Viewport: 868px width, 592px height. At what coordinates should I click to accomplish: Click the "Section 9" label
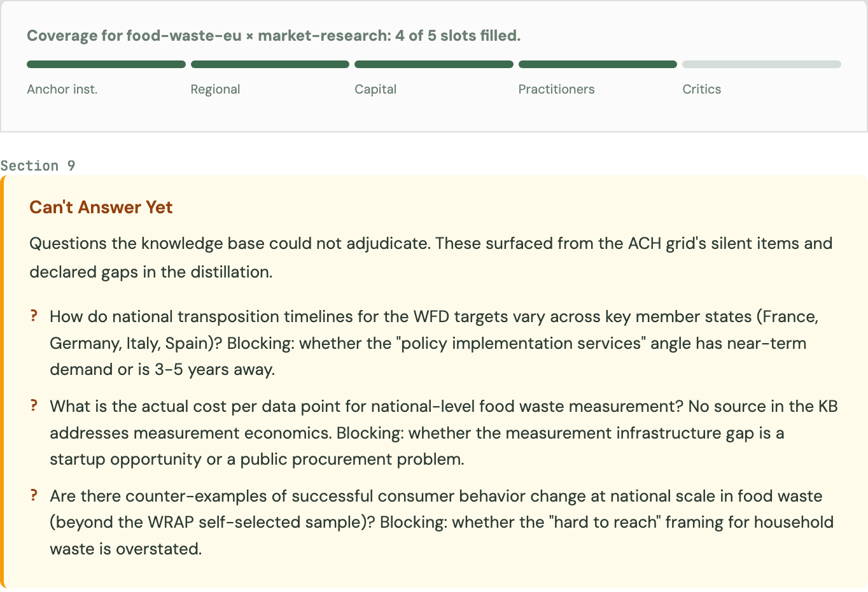[x=38, y=166]
